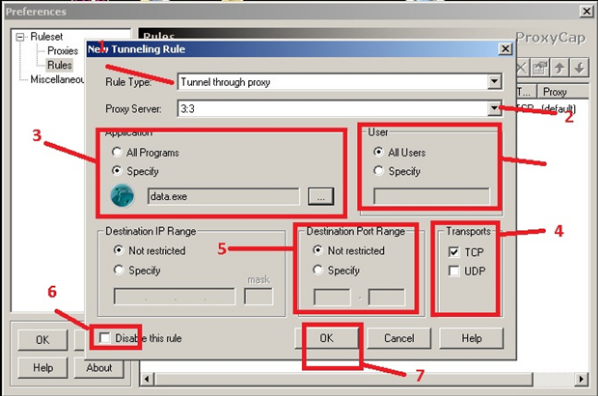The image size is (598, 396).
Task: Select Specify under Application
Action: click(x=117, y=171)
